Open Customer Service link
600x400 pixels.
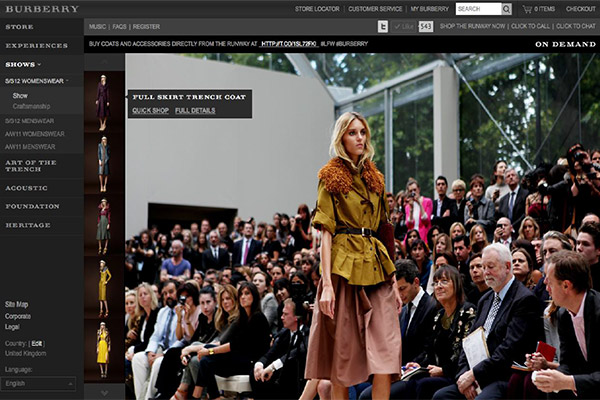375,9
